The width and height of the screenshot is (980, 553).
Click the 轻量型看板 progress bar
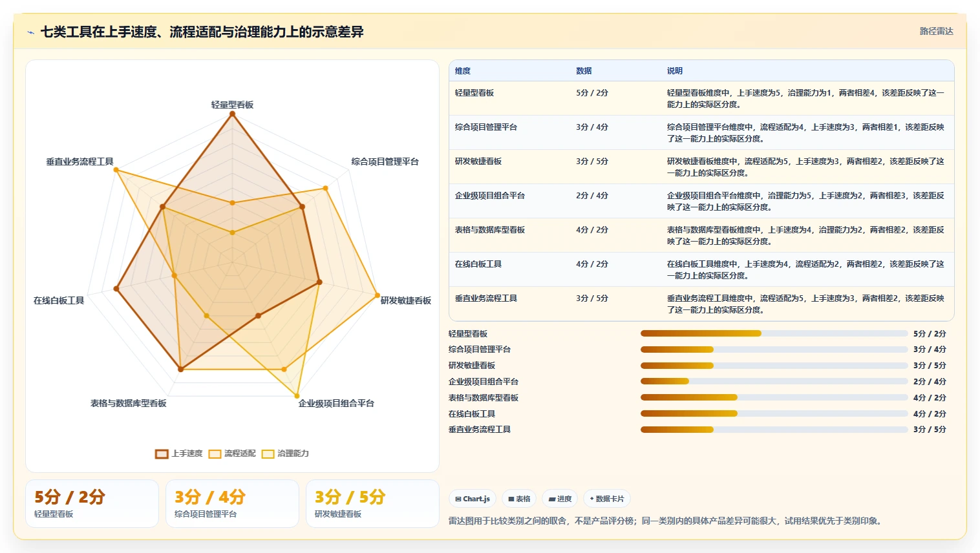click(774, 333)
